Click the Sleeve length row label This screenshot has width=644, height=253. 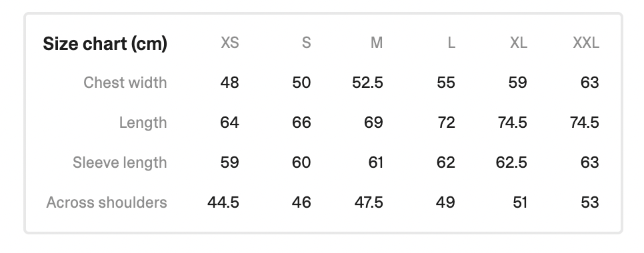click(120, 163)
